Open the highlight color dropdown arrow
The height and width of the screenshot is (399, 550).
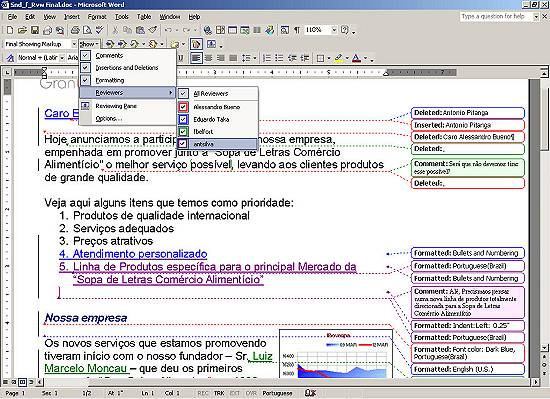point(347,58)
